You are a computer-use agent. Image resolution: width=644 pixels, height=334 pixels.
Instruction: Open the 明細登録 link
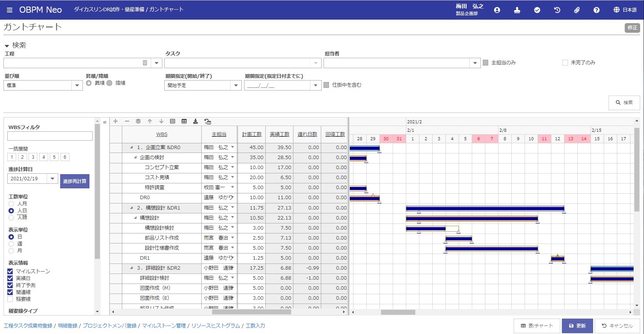[x=67, y=326]
